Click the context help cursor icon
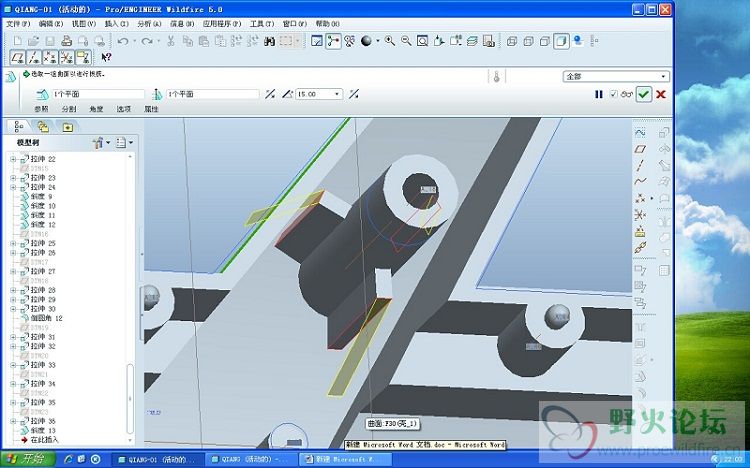The height and width of the screenshot is (468, 750). pos(106,57)
